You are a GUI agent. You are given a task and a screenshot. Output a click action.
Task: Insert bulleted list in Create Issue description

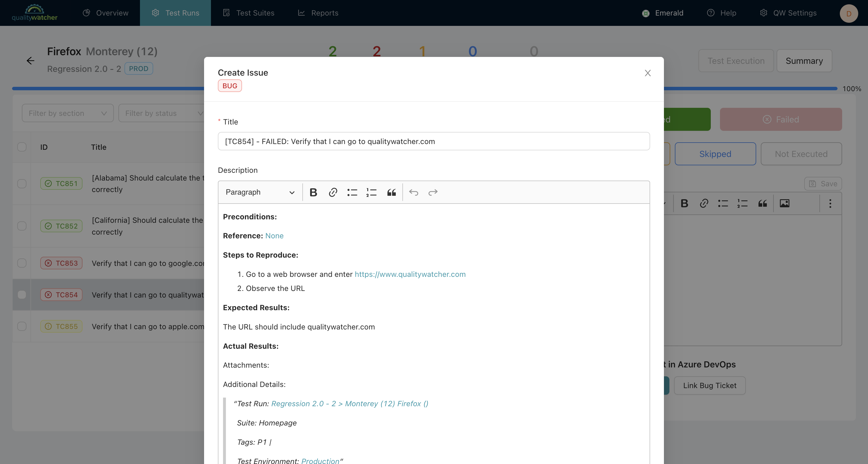point(352,192)
